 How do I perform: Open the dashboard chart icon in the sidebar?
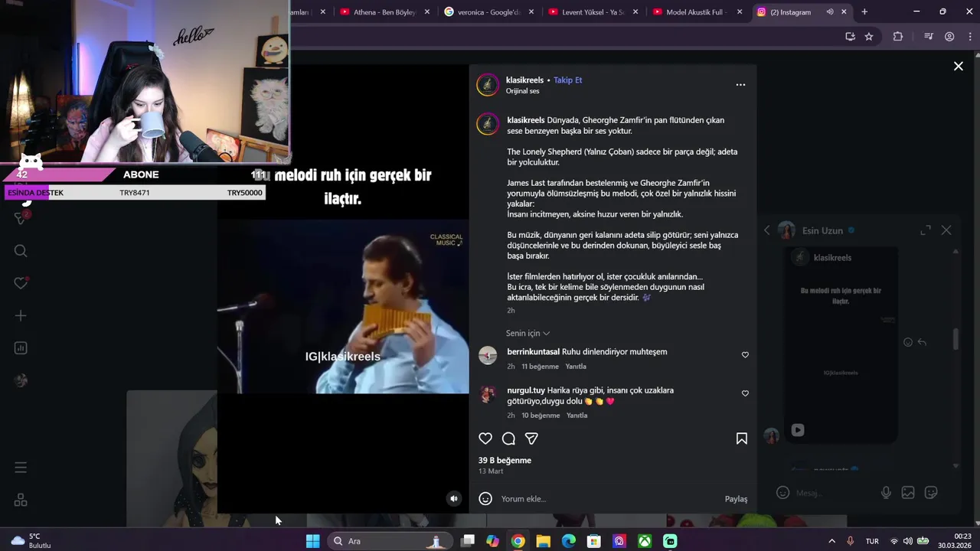click(21, 347)
